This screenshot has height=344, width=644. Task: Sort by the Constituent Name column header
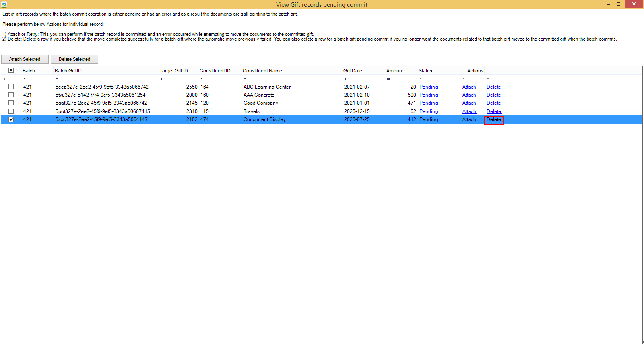click(262, 71)
